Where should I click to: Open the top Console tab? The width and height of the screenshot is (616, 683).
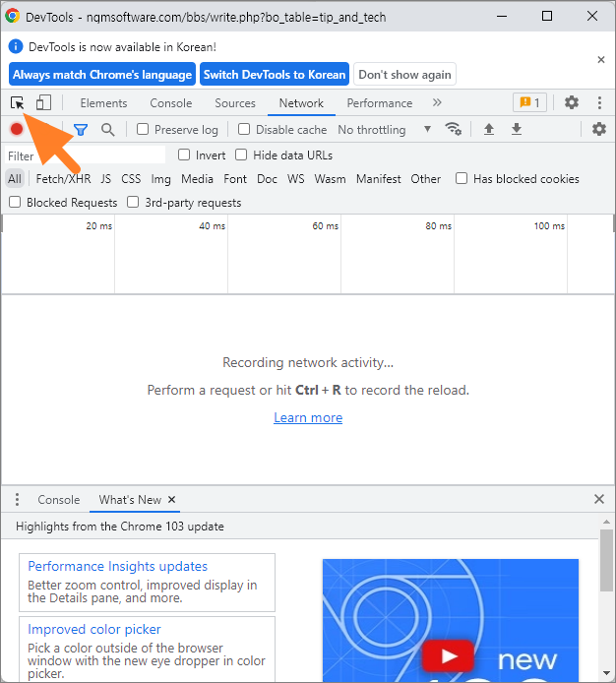pos(171,103)
